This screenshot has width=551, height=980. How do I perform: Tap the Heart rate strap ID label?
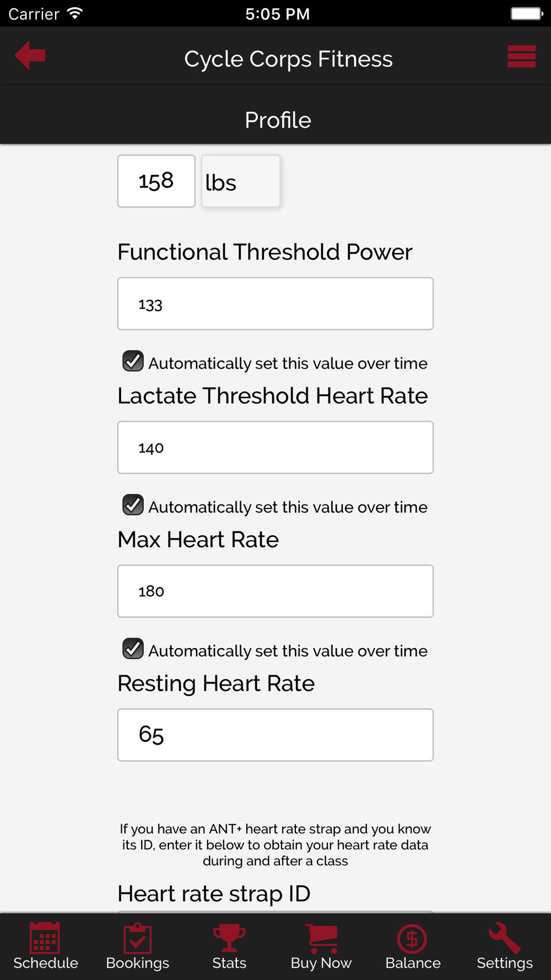coord(214,893)
